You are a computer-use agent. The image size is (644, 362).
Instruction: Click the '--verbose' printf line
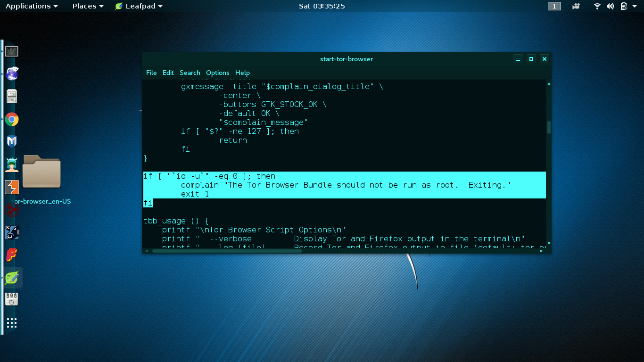343,239
